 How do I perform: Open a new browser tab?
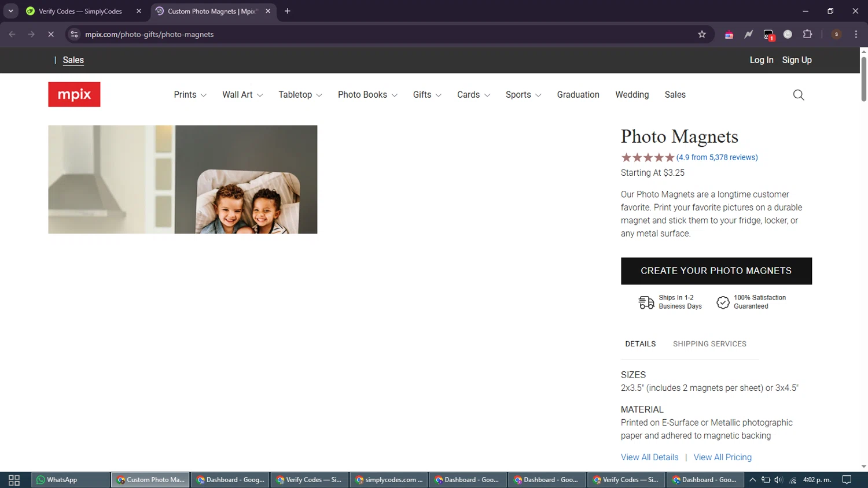[x=288, y=11]
